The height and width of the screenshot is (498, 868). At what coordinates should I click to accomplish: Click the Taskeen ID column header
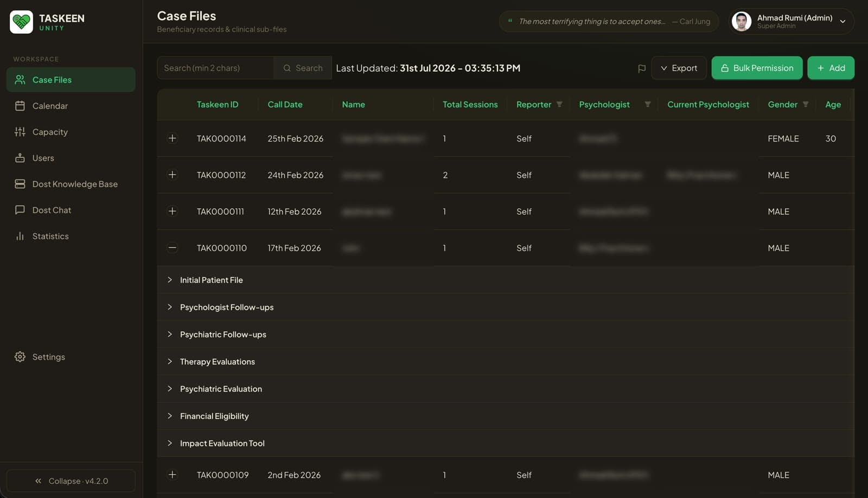point(218,104)
